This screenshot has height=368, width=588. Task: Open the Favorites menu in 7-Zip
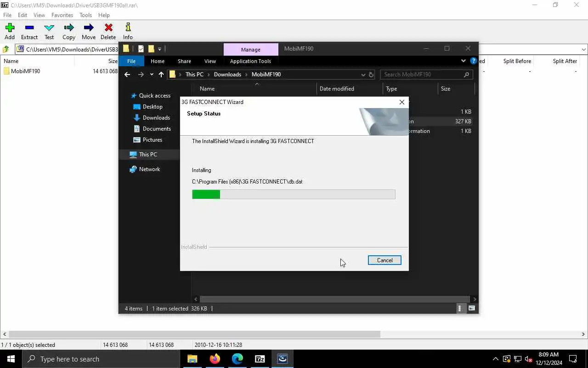tap(62, 15)
